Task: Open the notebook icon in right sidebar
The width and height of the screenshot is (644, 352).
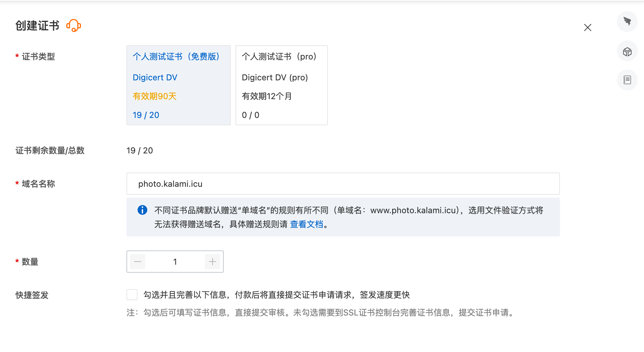Action: click(x=627, y=80)
